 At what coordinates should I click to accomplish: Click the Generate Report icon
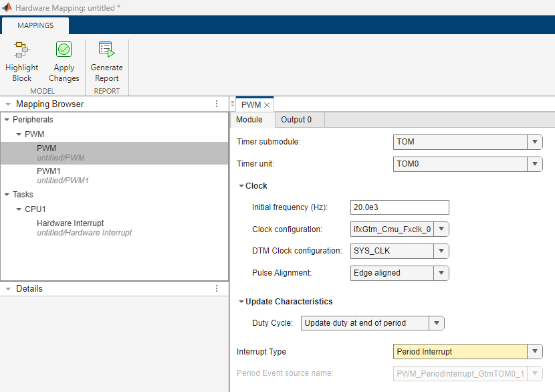106,50
